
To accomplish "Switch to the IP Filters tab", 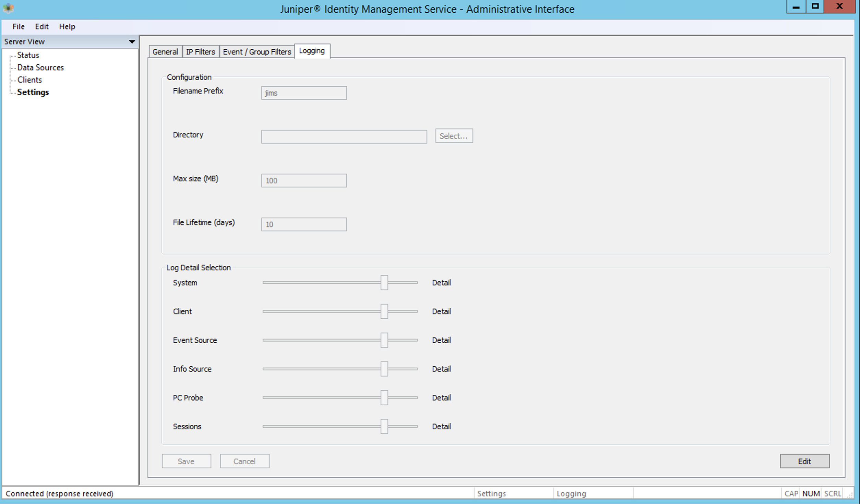I will pos(201,52).
